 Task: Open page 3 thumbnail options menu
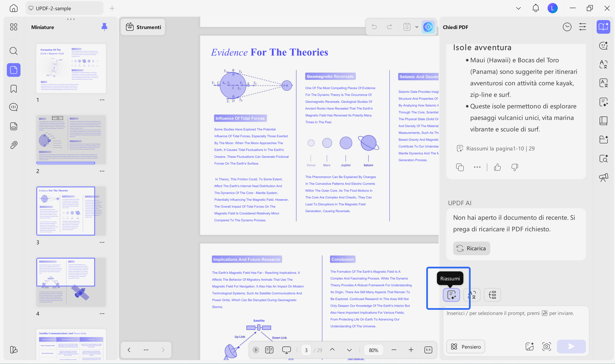pyautogui.click(x=102, y=242)
